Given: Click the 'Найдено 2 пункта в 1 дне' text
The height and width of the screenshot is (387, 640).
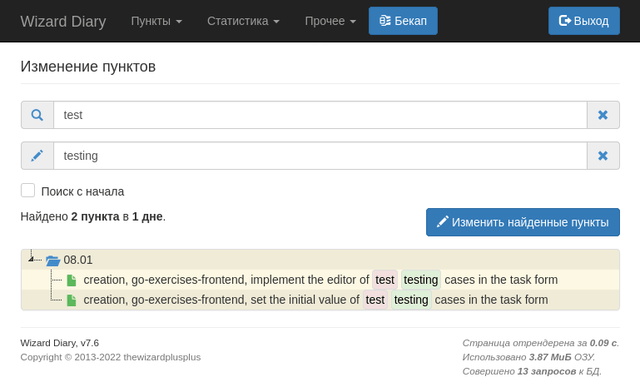Looking at the screenshot, I should 93,216.
